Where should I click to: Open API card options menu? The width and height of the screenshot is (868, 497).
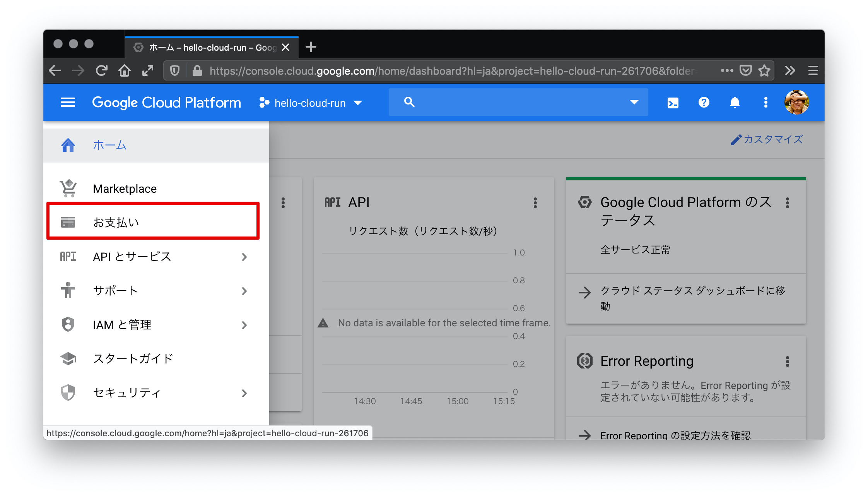(x=535, y=203)
